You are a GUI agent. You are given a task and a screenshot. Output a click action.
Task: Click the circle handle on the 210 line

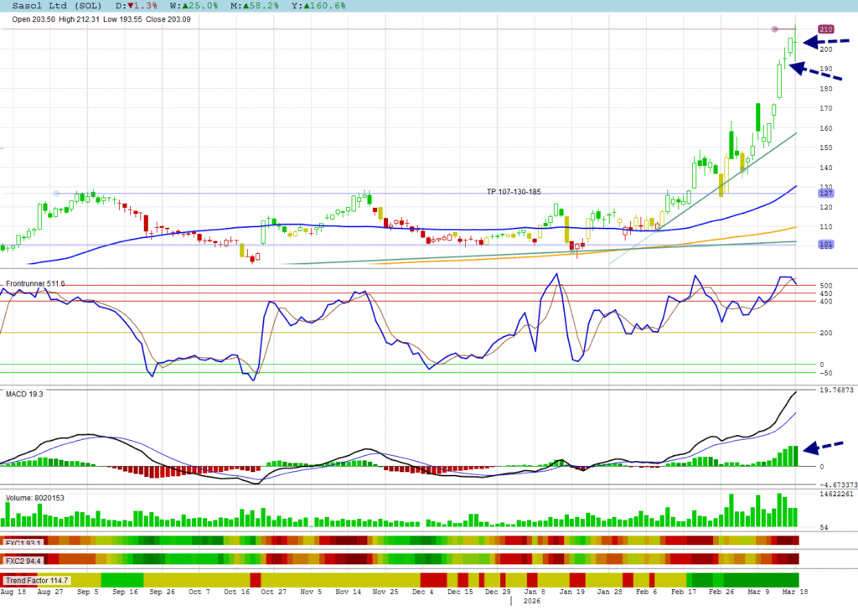tap(775, 30)
